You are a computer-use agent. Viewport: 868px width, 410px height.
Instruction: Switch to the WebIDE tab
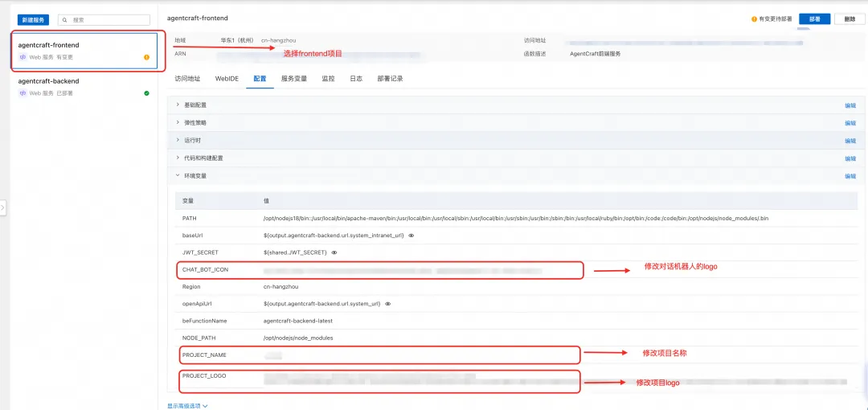pyautogui.click(x=227, y=79)
